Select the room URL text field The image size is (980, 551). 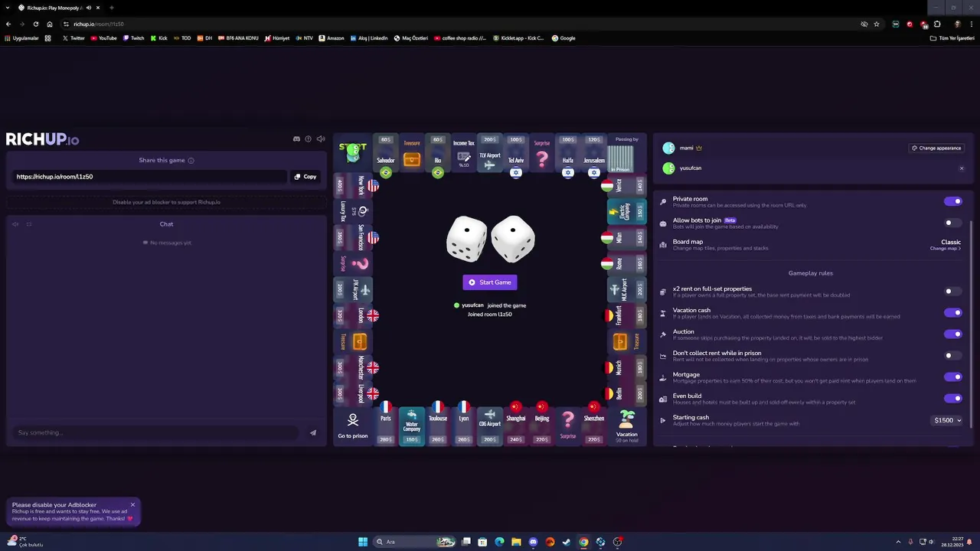click(x=149, y=177)
